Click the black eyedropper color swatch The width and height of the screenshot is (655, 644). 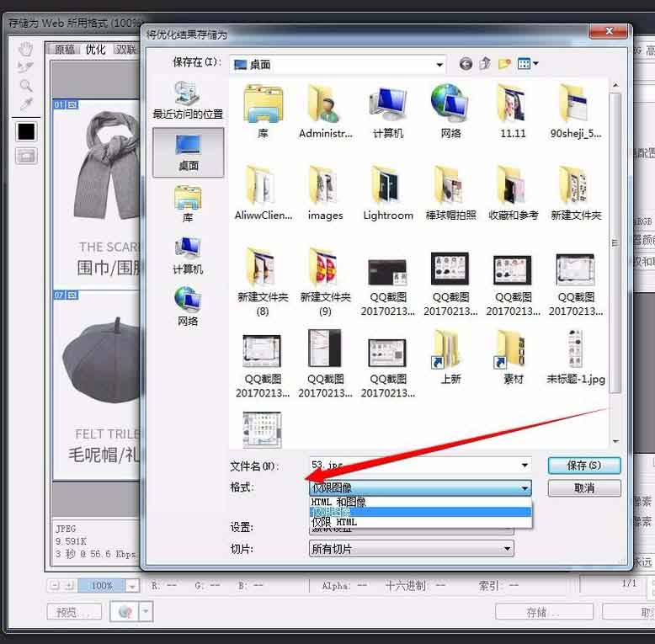[26, 131]
